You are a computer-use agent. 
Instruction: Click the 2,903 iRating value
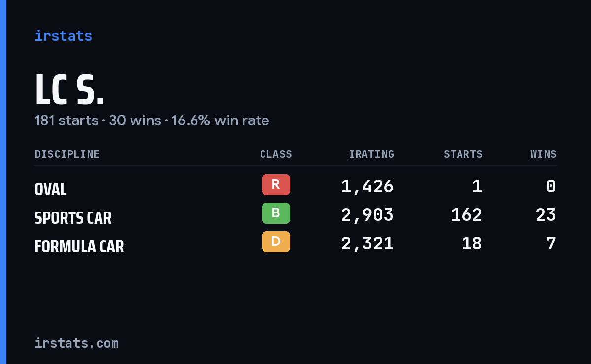coord(367,215)
